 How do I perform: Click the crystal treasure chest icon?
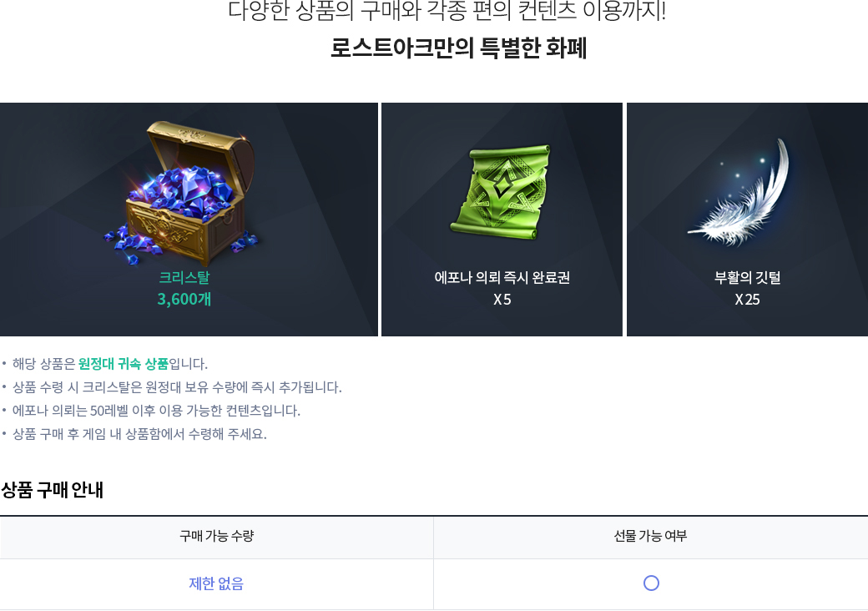[182, 193]
